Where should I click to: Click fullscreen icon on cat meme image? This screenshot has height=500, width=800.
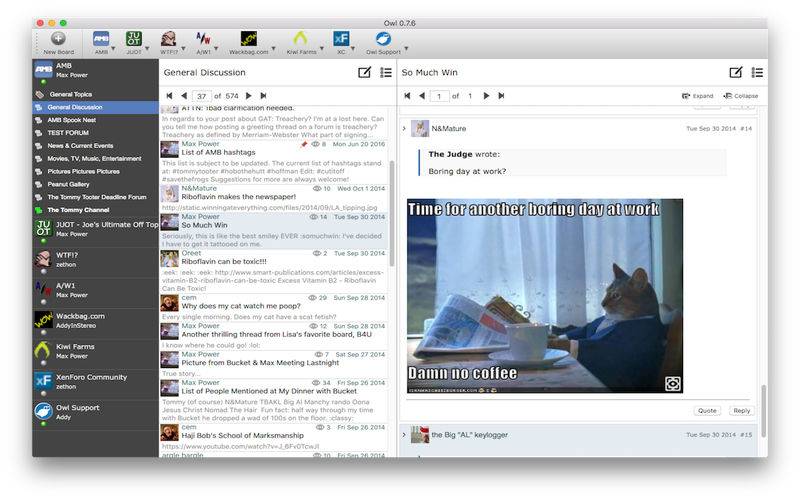[x=673, y=384]
